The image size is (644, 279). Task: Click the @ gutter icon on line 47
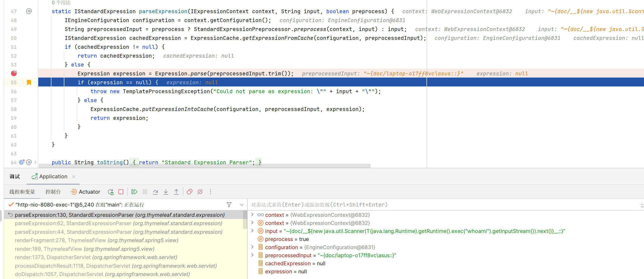(29, 11)
